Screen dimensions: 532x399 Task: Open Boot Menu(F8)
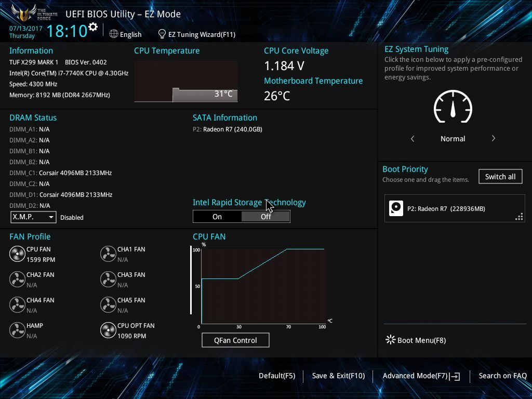click(x=421, y=340)
